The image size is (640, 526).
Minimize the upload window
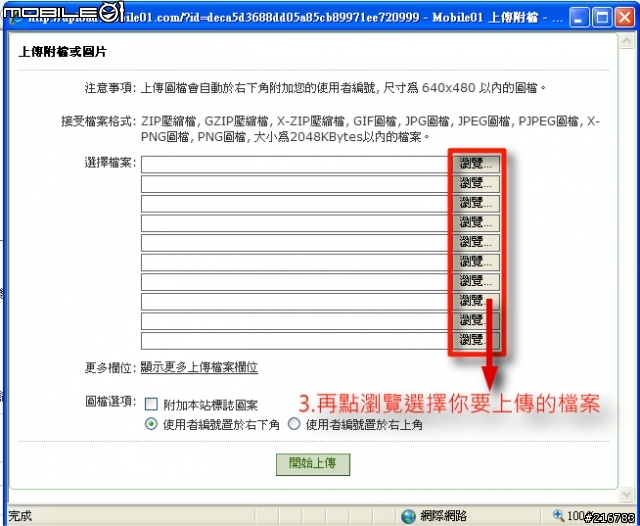pos(579,18)
